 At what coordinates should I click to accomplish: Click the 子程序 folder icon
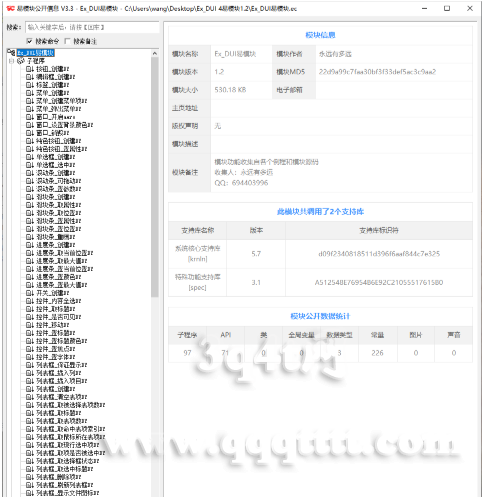pyautogui.click(x=21, y=61)
